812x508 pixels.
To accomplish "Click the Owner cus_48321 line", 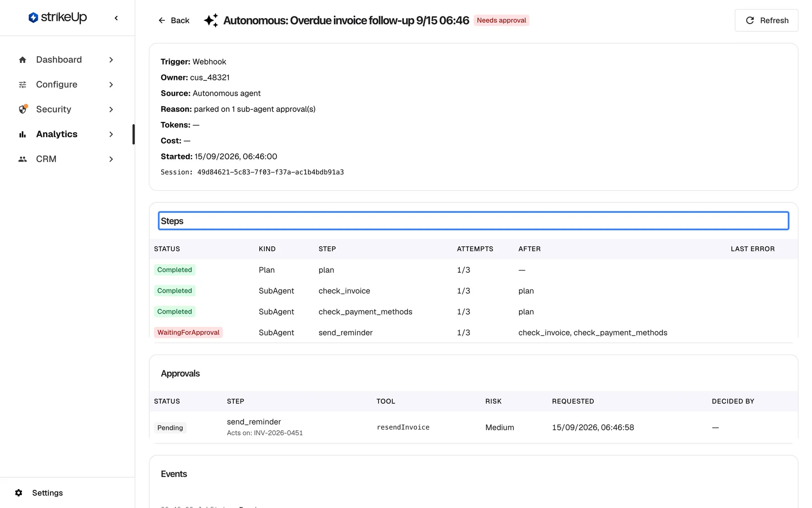I will (x=195, y=77).
